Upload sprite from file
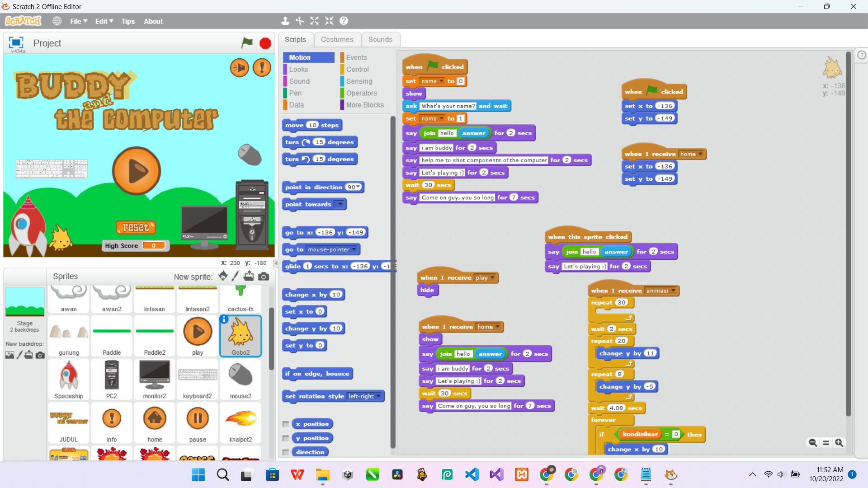The image size is (868, 488). 249,276
